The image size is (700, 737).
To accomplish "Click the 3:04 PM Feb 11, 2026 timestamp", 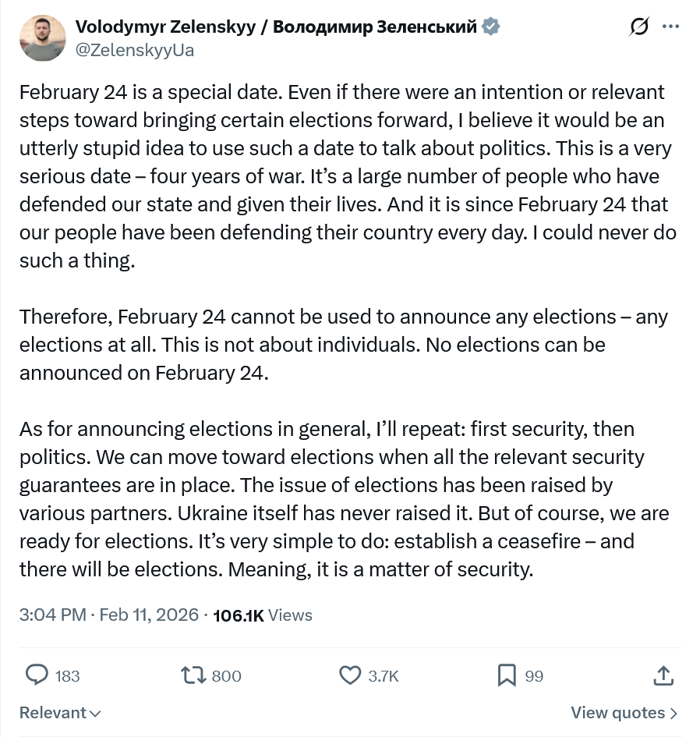I will point(108,615).
